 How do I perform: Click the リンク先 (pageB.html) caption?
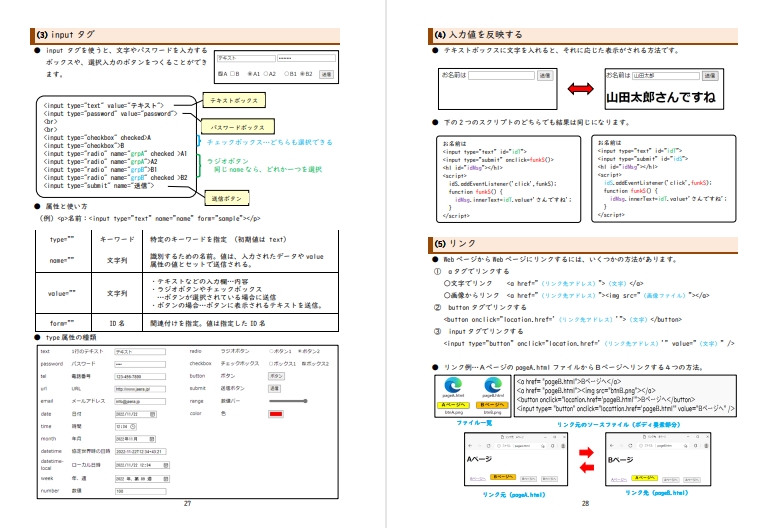click(657, 493)
